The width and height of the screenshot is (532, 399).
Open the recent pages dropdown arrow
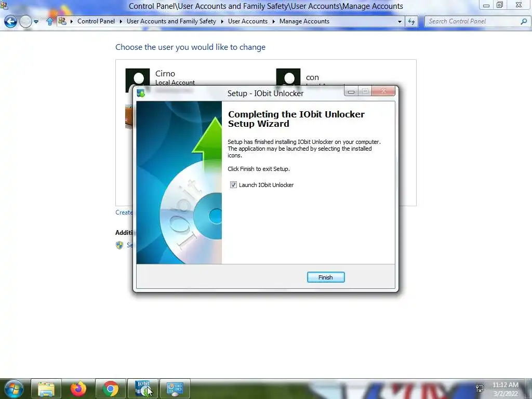click(36, 22)
